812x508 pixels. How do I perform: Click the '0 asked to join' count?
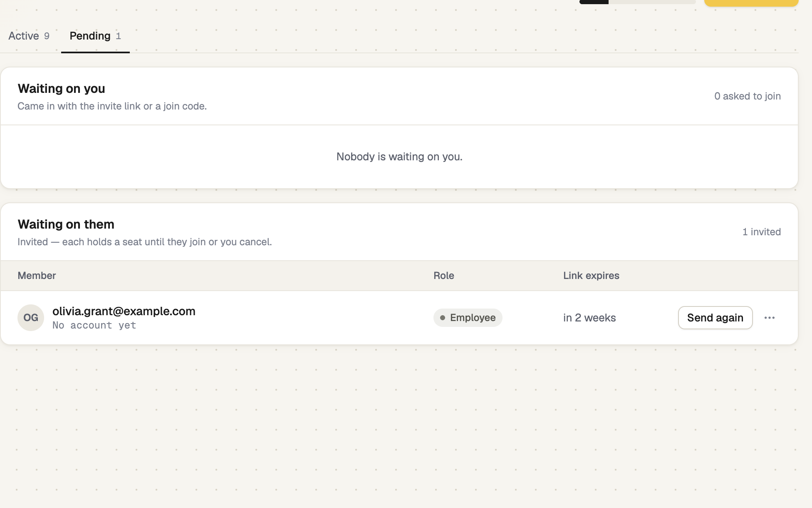click(748, 96)
